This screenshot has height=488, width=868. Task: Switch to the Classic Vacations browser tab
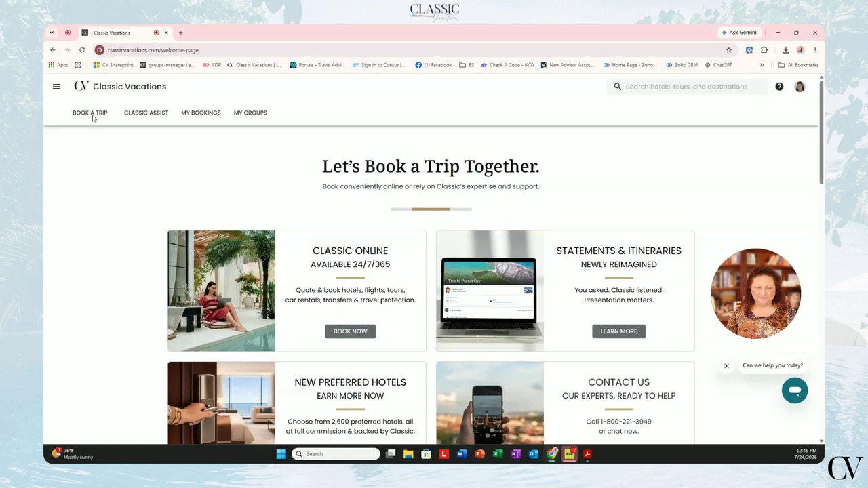pyautogui.click(x=125, y=33)
